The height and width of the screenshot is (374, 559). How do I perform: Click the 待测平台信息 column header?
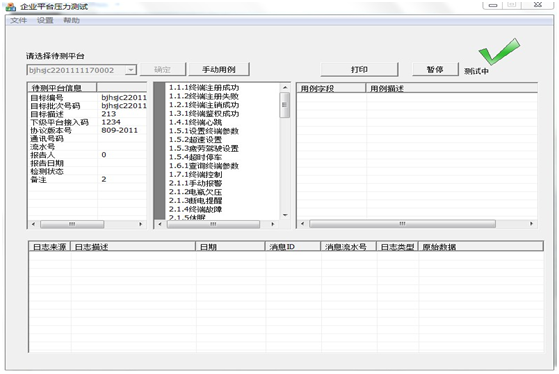(x=62, y=88)
